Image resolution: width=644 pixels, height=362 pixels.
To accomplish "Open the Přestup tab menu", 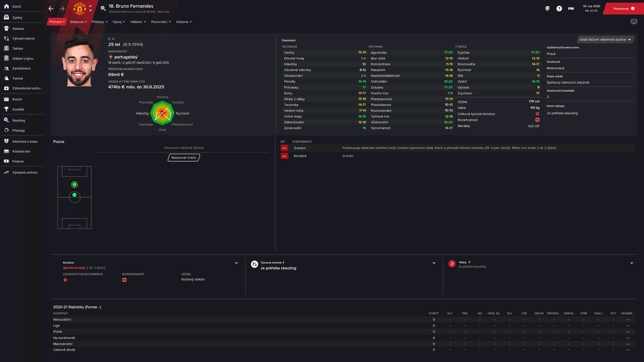I will click(x=100, y=22).
